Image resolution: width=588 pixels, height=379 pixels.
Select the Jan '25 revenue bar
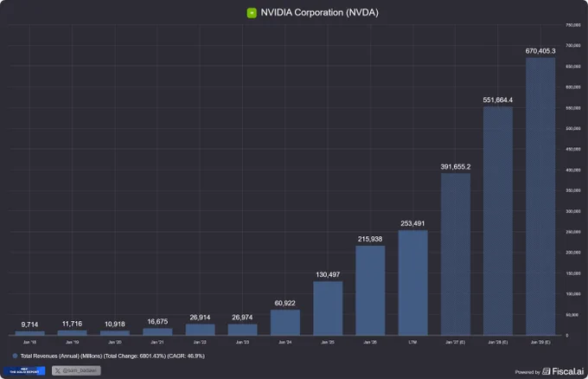click(x=328, y=308)
